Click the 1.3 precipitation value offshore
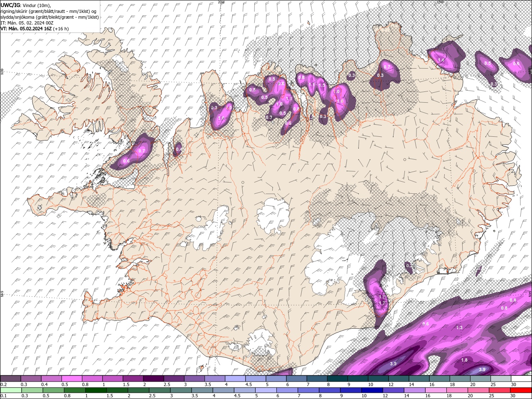The width and height of the screenshot is (532, 399). pyautogui.click(x=459, y=328)
